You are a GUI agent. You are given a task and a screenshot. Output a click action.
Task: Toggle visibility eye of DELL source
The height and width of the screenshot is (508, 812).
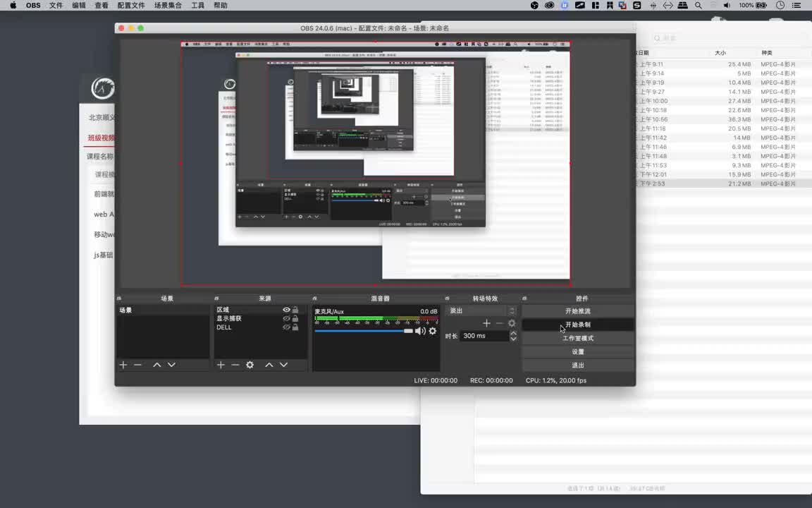pyautogui.click(x=286, y=327)
